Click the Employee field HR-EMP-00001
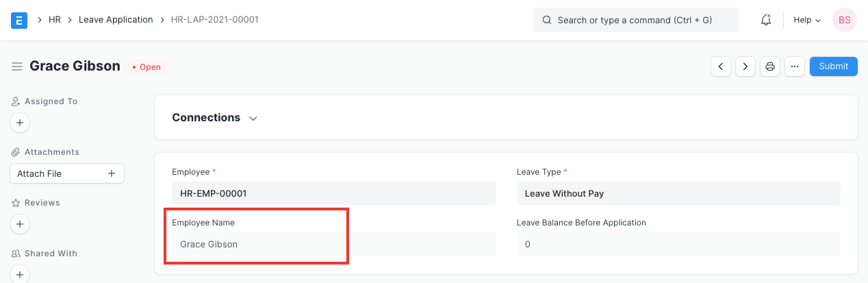The width and height of the screenshot is (868, 283). click(x=333, y=193)
